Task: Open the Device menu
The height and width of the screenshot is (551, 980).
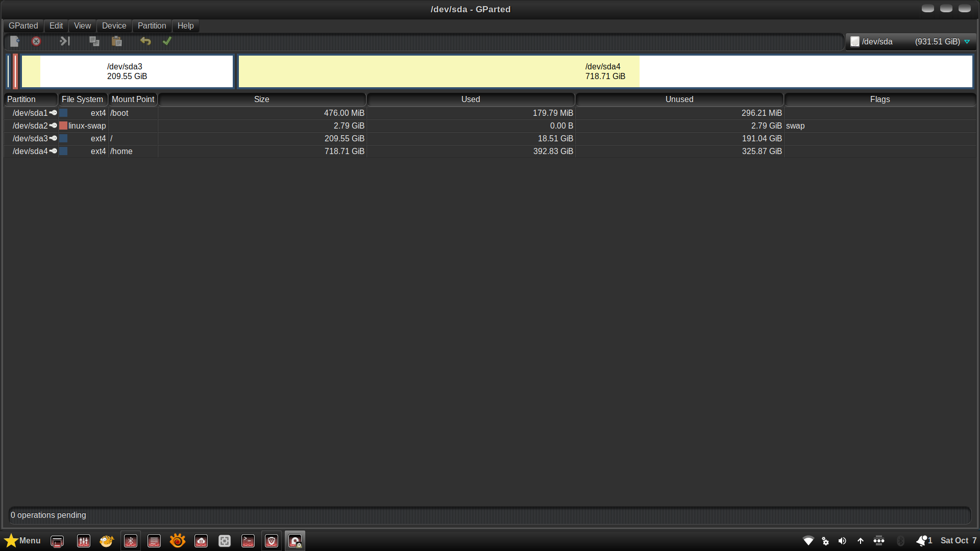Action: click(x=114, y=26)
